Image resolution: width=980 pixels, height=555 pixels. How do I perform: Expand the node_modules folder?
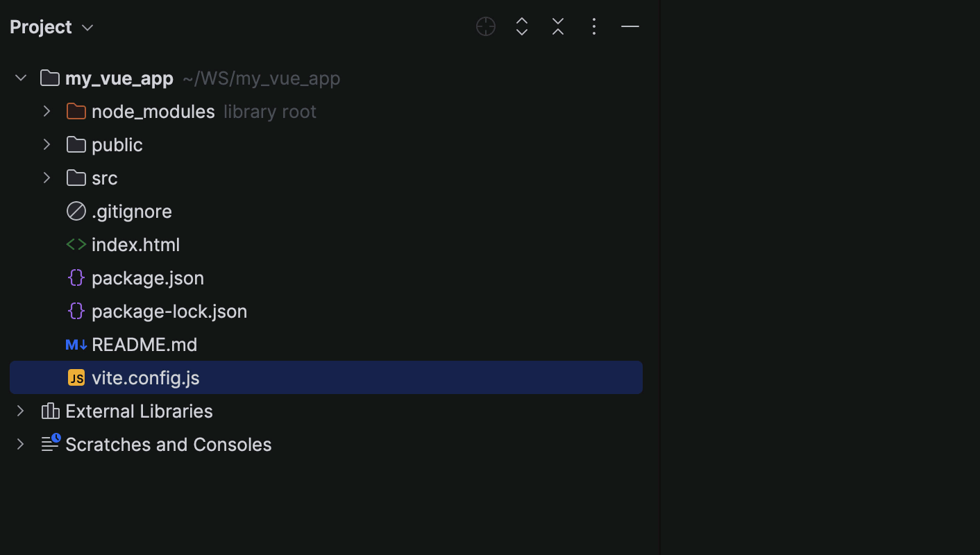(47, 111)
